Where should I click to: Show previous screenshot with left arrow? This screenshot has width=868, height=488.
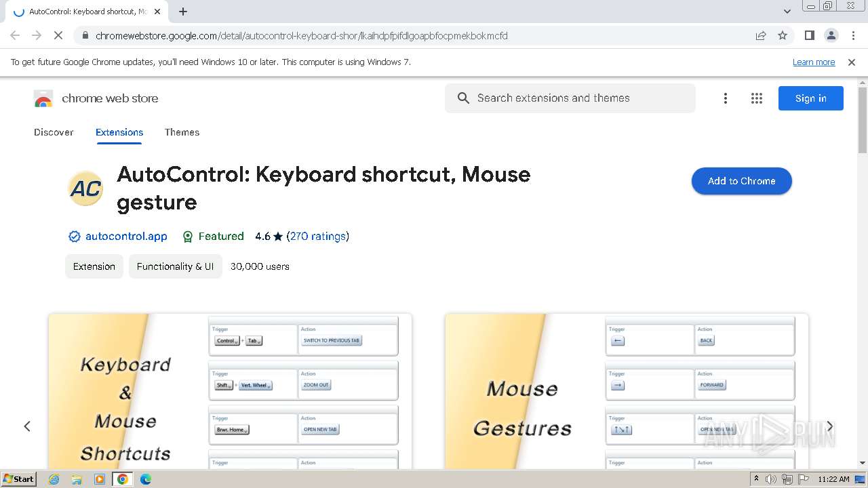tap(27, 426)
